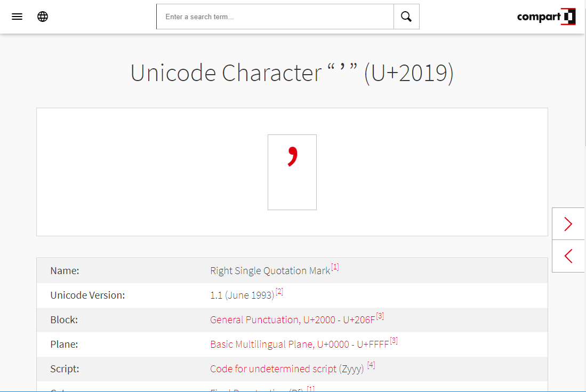The image size is (586, 392).
Task: Open the Code for undetermined script link
Action: coord(273,369)
